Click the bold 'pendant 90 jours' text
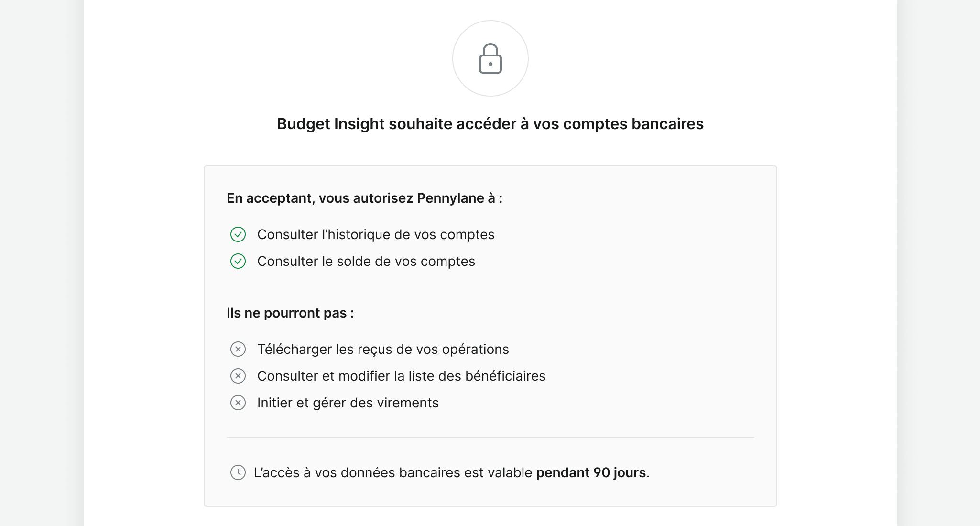The width and height of the screenshot is (980, 526). coord(591,472)
